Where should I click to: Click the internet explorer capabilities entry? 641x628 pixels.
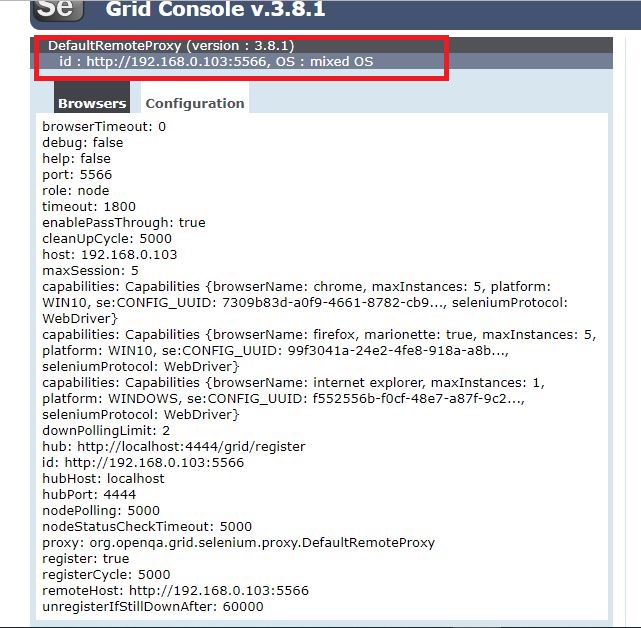point(294,398)
